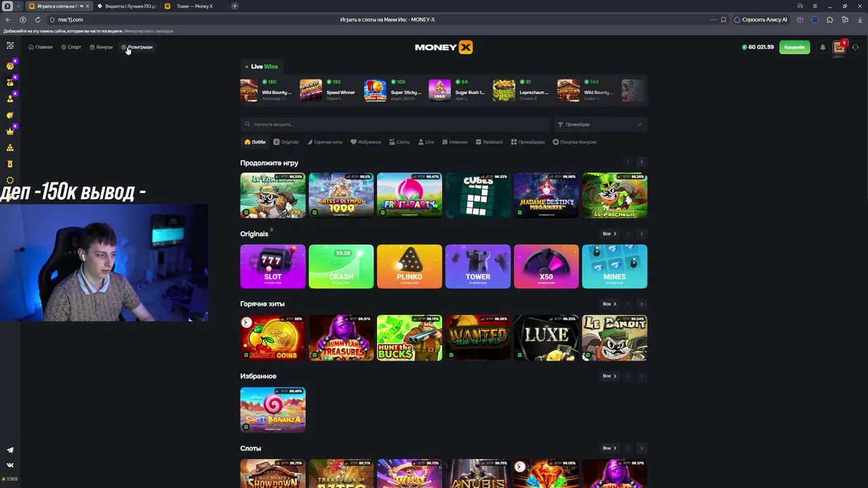This screenshot has height=488, width=868.
Task: Open the Sweet Bonanza favorite game
Action: point(273,409)
